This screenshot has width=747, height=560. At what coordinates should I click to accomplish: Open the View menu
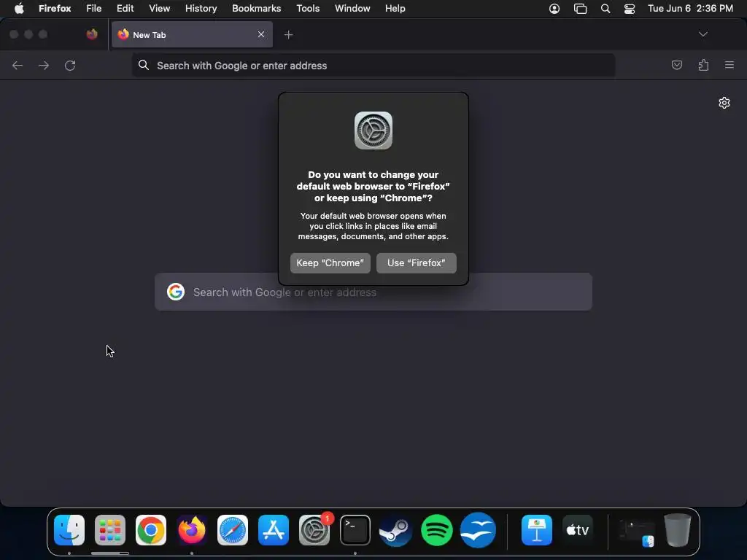coord(160,9)
